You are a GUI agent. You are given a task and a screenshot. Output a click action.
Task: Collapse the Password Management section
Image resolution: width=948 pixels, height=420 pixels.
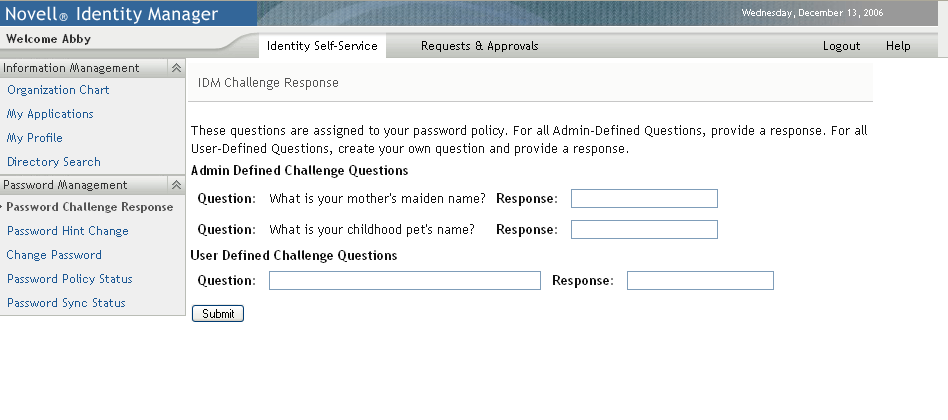coord(176,185)
